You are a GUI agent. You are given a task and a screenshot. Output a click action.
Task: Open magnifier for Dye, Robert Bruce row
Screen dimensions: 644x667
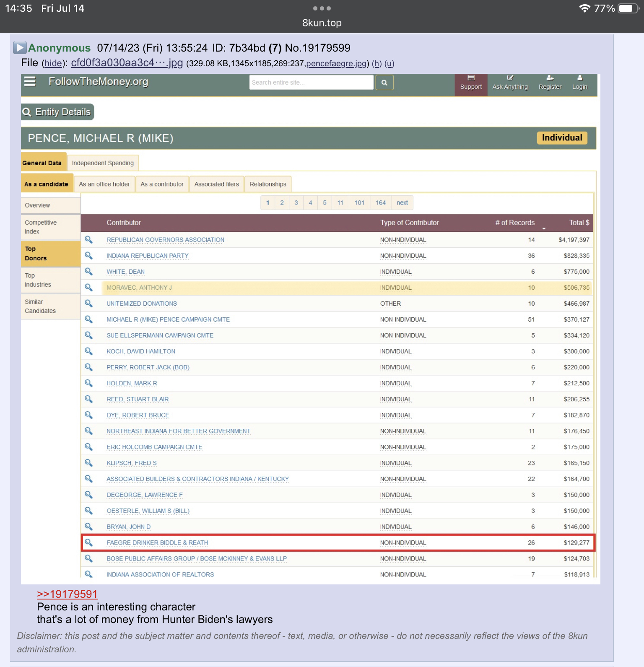(x=88, y=415)
